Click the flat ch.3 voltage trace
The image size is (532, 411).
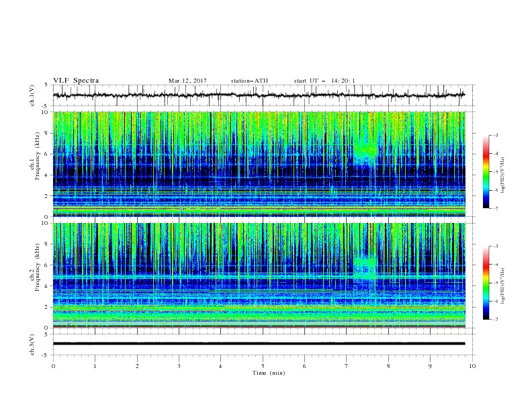(259, 344)
